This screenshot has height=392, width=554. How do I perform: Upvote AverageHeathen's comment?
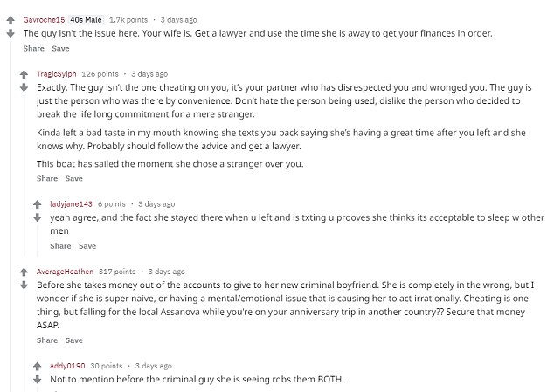(24, 272)
